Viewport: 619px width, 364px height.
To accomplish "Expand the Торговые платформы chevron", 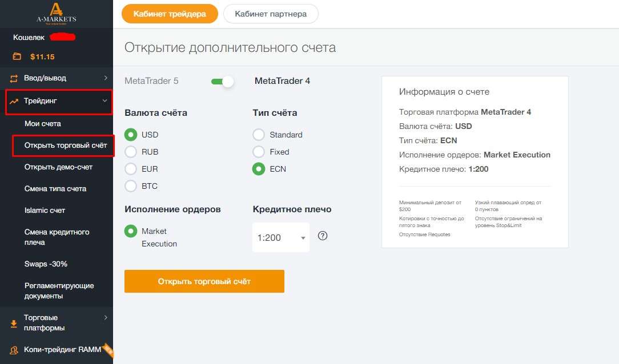I will point(106,317).
